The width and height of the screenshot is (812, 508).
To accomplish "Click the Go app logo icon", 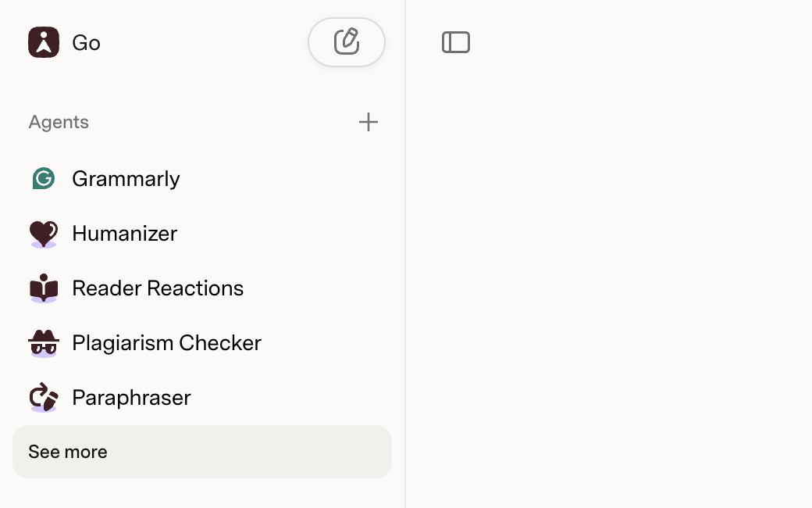I will (x=44, y=42).
